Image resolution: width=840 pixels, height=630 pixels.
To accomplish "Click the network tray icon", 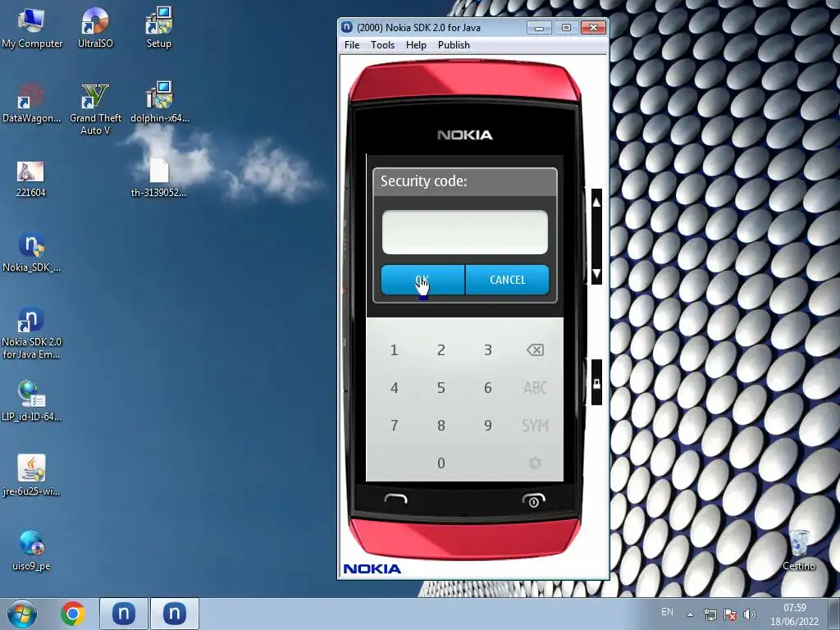I will (x=710, y=614).
